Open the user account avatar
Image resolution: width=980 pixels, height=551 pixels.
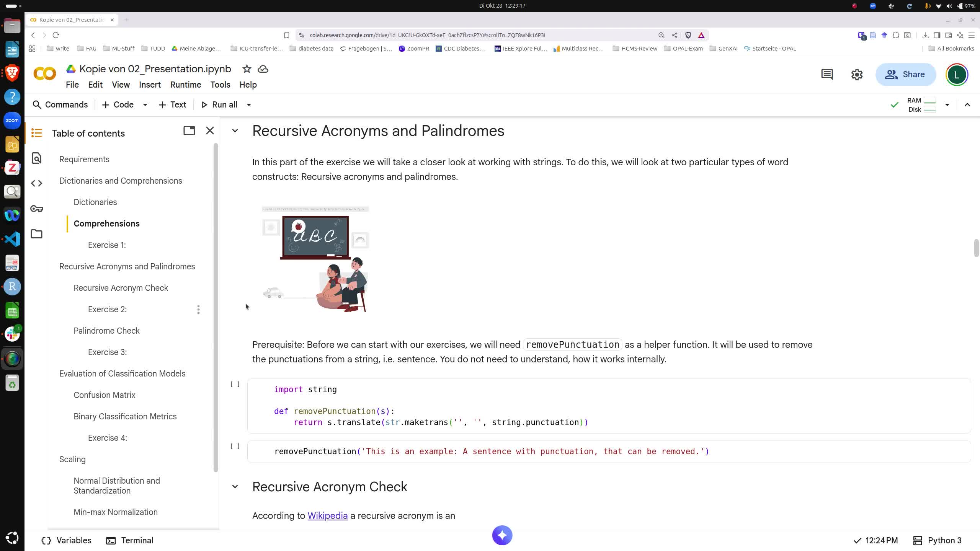tap(957, 74)
